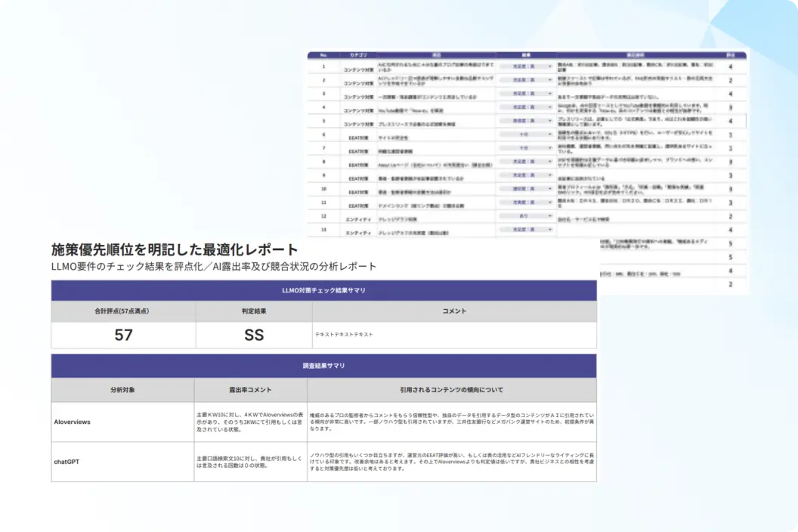Click the No. column header
Screen dimensions: 798x532
(323, 55)
